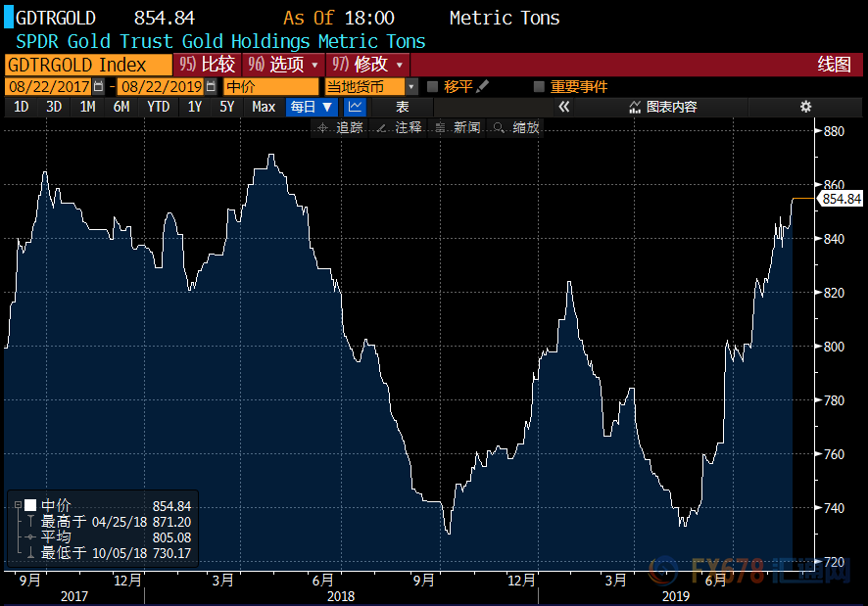Open the end date calendar picker icon
868x606 pixels.
pos(211,86)
